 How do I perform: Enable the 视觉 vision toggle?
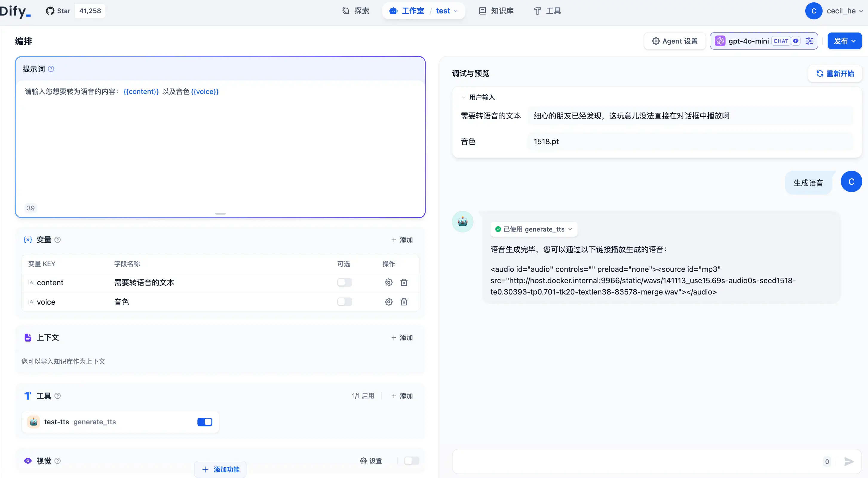(411, 460)
